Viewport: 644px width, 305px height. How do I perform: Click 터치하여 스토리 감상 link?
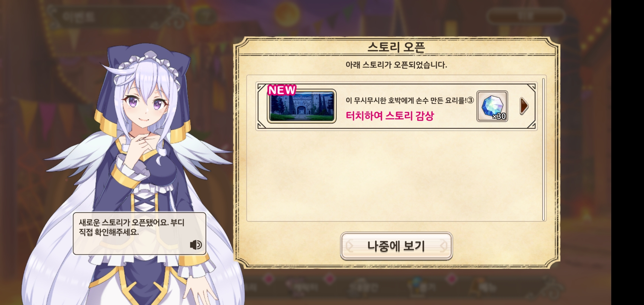click(390, 116)
